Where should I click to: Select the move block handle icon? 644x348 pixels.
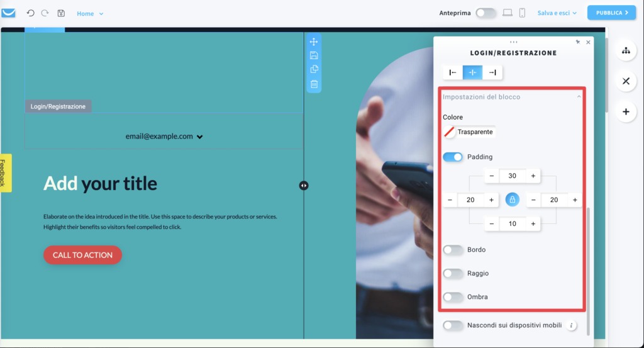[314, 42]
